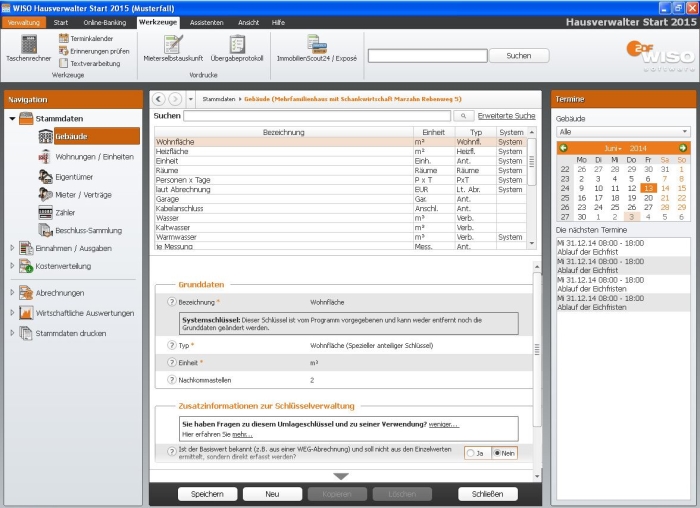Collapse the detail panel with bottom arrow
Screen dimensions: 700x508
(x=341, y=477)
